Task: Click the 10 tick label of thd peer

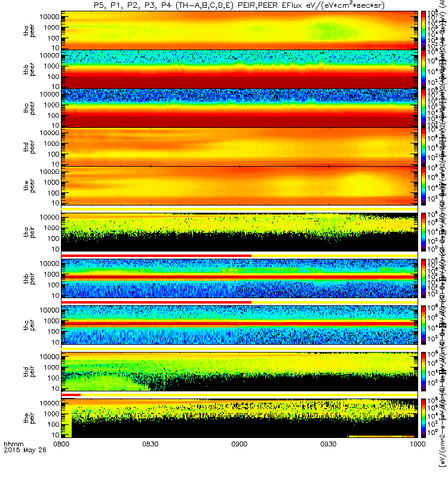Action: click(x=55, y=164)
